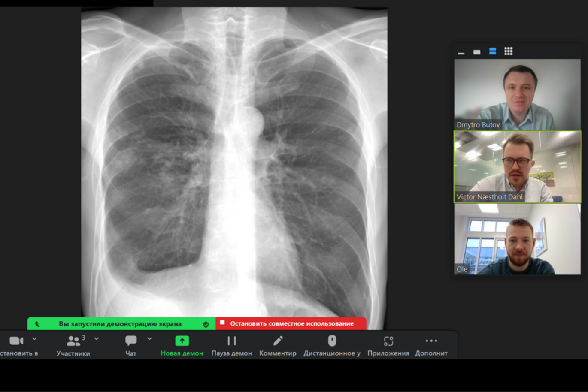
Task: Expand the chat options chevron
Action: point(149,339)
